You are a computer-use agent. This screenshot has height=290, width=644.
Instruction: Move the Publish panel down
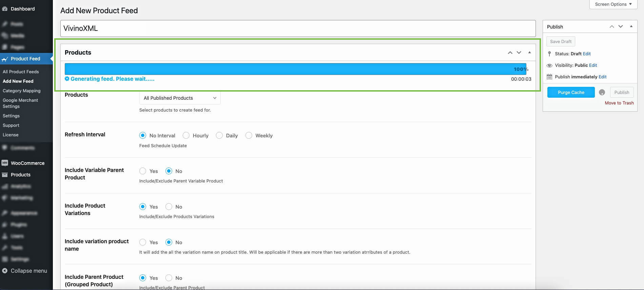[621, 26]
